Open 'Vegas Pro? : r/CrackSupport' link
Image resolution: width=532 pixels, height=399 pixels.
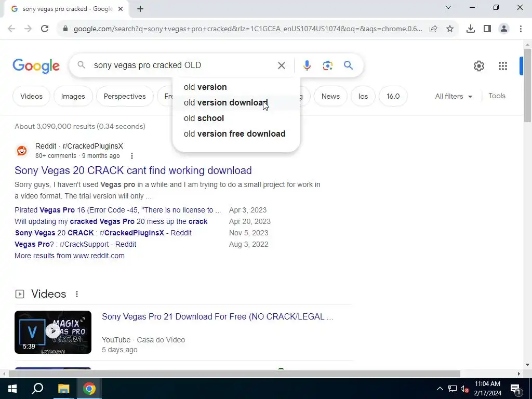75,244
